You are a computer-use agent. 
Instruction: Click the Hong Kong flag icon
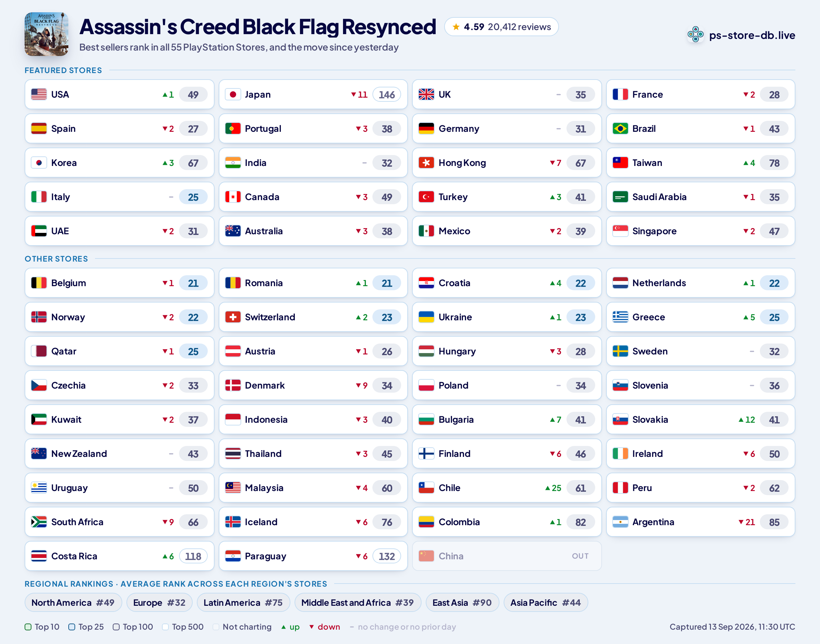pyautogui.click(x=426, y=163)
